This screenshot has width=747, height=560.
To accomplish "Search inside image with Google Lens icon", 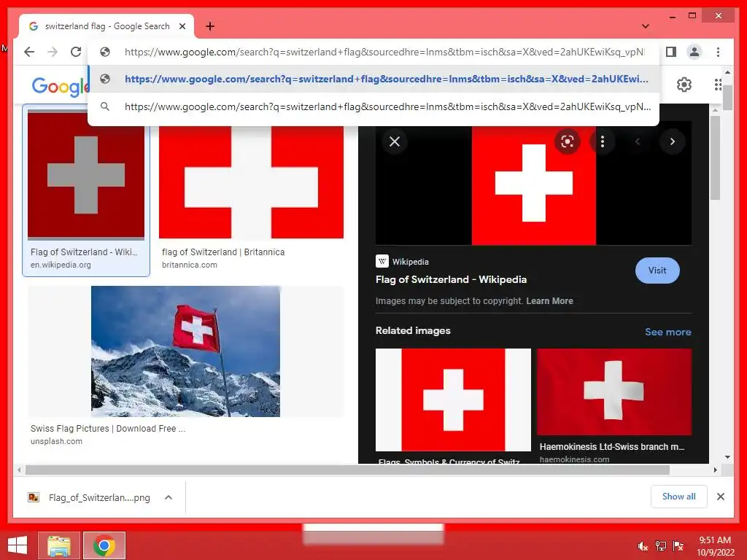I will pyautogui.click(x=567, y=141).
